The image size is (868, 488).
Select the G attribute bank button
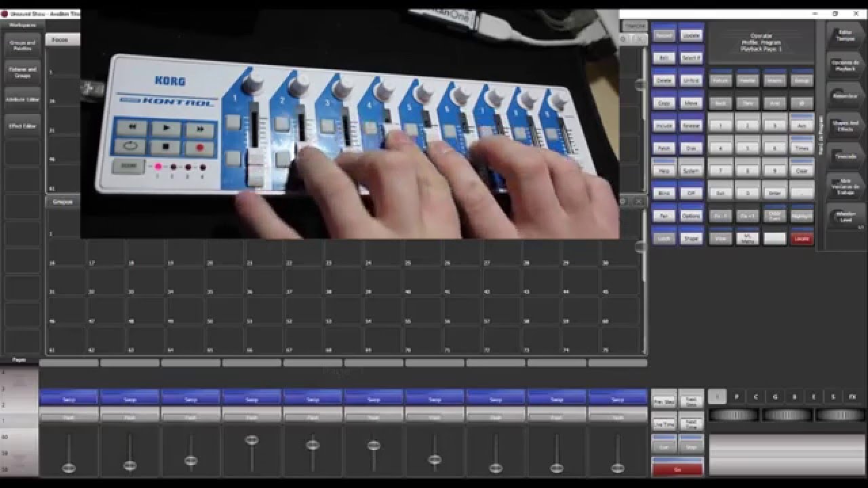coord(775,396)
